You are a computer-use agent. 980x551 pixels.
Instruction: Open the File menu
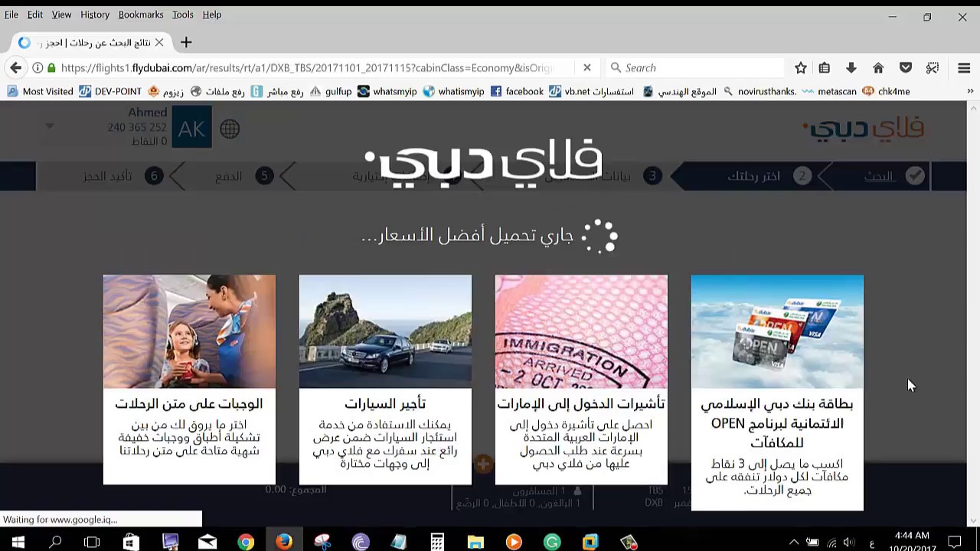tap(11, 15)
